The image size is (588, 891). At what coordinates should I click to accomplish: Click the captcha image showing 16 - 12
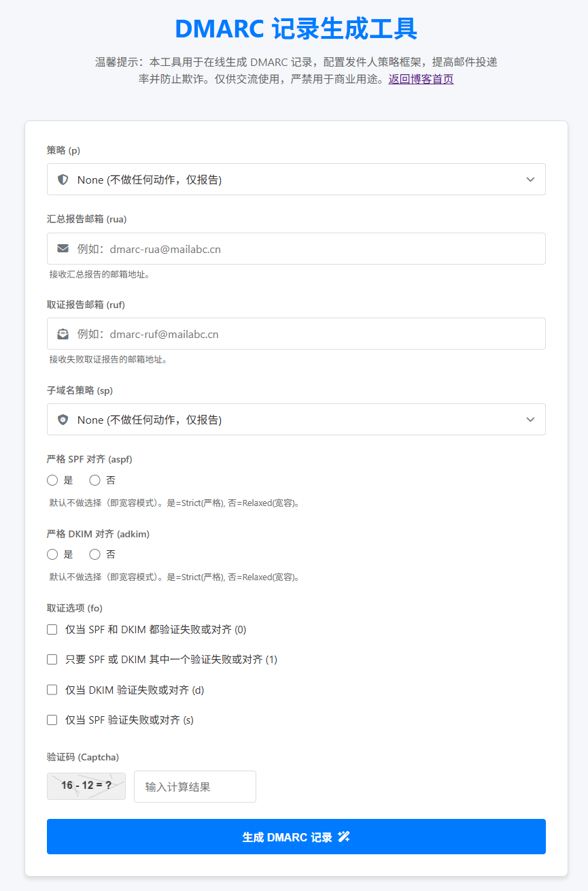click(x=86, y=786)
